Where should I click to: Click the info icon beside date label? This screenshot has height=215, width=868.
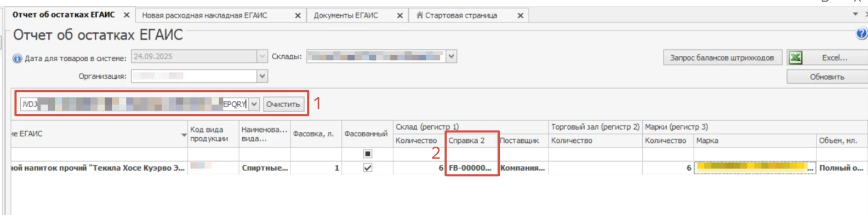(18, 58)
